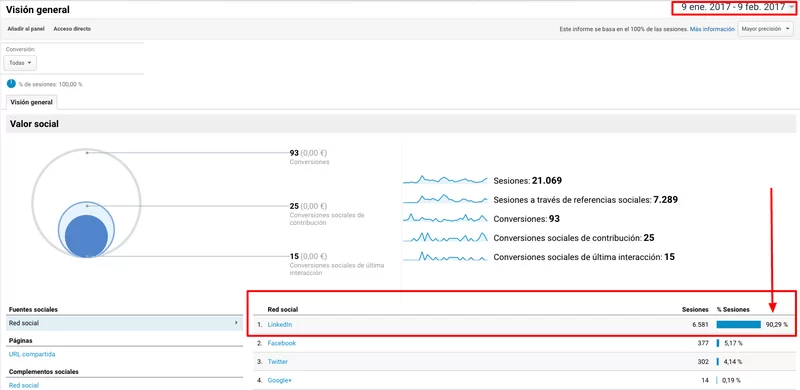Click the dark blue inner circle in chart
The height and width of the screenshot is (390, 800).
pos(87,236)
